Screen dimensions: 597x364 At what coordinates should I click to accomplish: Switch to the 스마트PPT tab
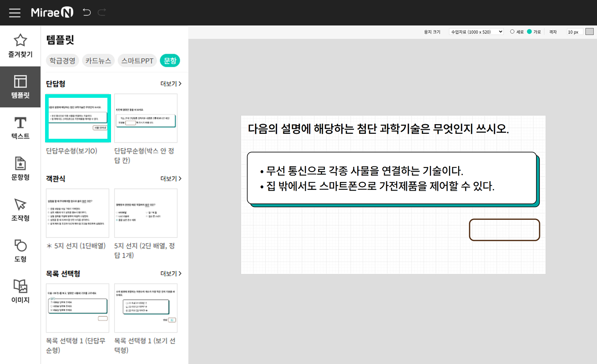(137, 61)
